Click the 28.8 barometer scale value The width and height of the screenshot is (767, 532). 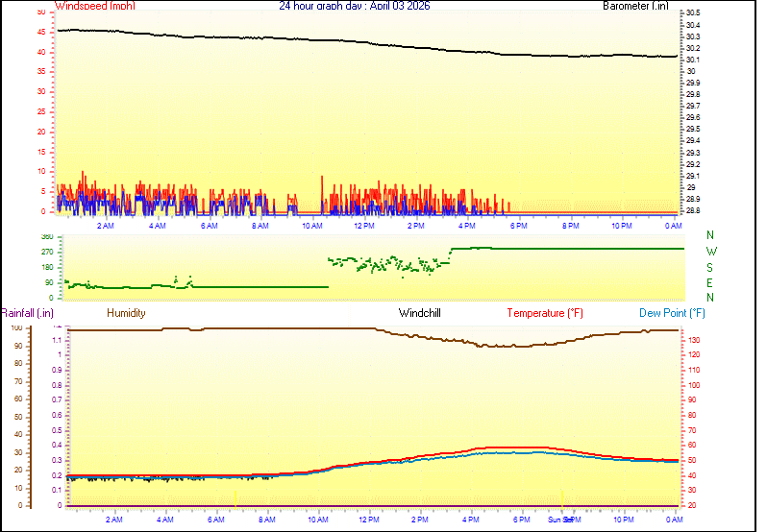tap(691, 210)
